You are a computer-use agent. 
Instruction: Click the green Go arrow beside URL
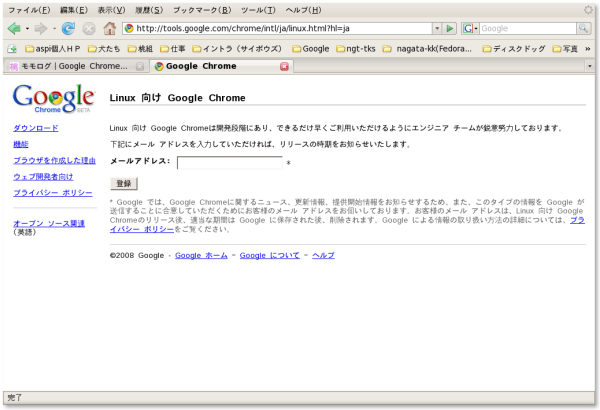pyautogui.click(x=450, y=28)
